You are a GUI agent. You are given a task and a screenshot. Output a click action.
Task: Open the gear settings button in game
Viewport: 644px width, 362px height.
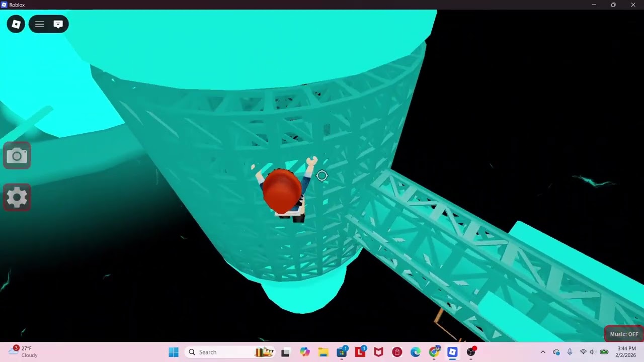(17, 197)
